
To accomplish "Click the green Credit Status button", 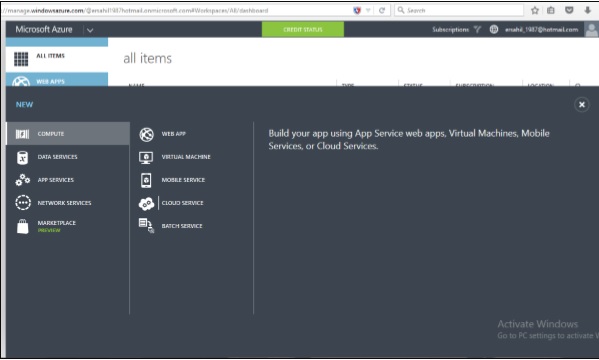I will pyautogui.click(x=303, y=29).
